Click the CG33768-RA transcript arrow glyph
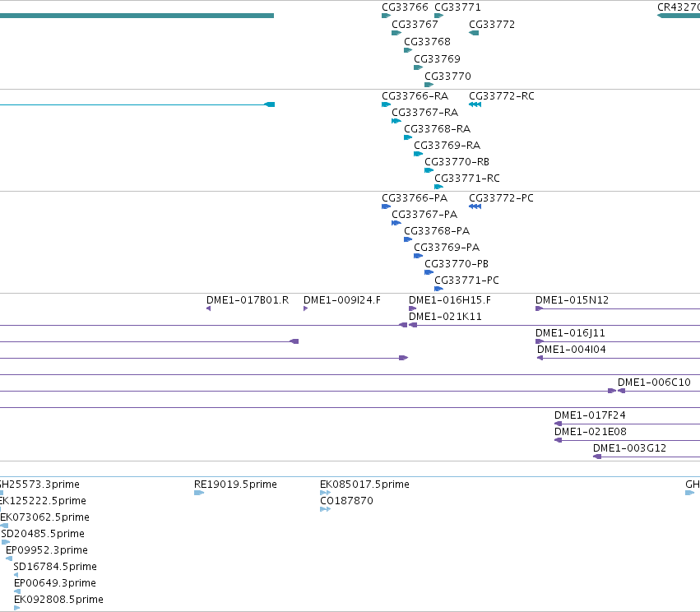This screenshot has height=612, width=700. pos(408,137)
